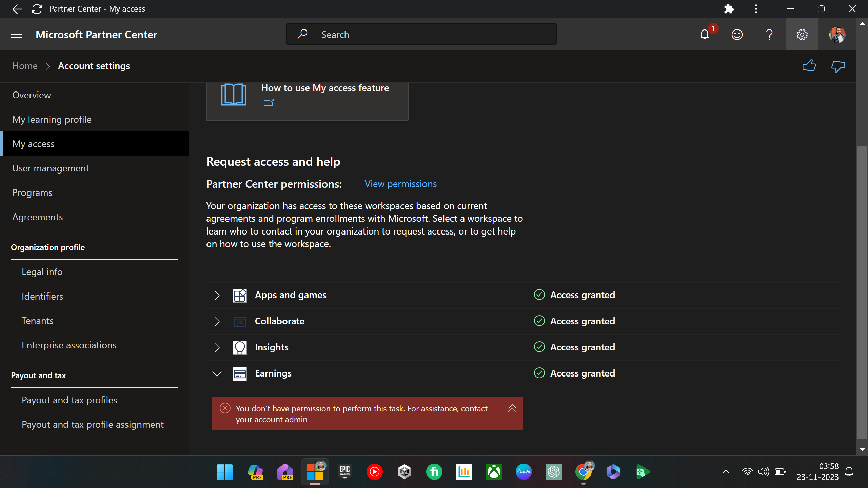Viewport: 868px width, 488px height.
Task: Open the notifications bell
Action: (x=705, y=35)
